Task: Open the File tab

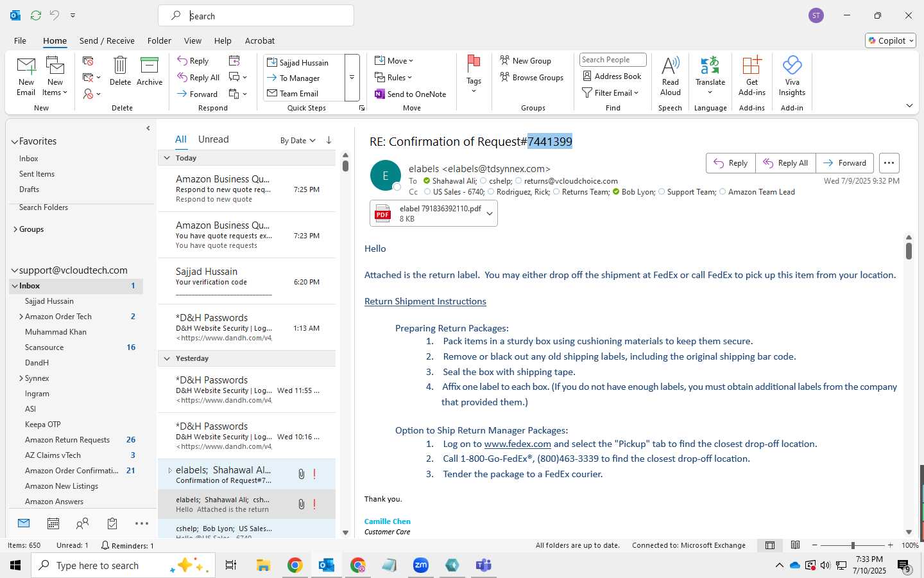Action: pos(20,40)
